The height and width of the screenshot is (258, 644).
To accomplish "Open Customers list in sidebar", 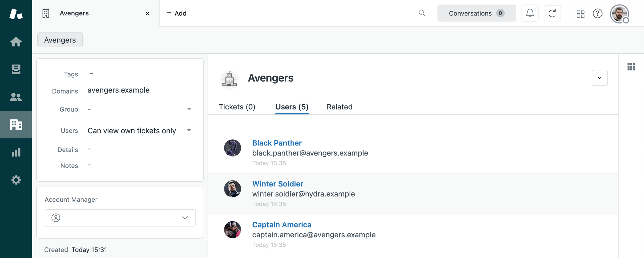I will (16, 97).
